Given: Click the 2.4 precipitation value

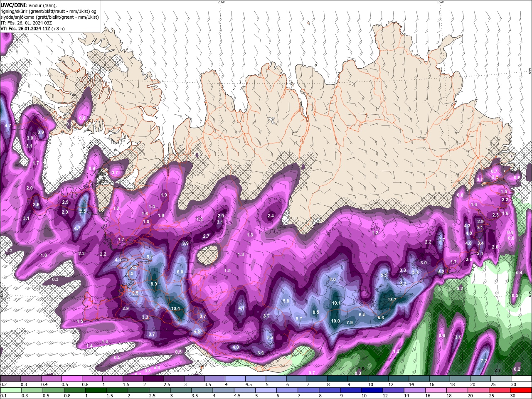Looking at the screenshot, I should (x=271, y=216).
